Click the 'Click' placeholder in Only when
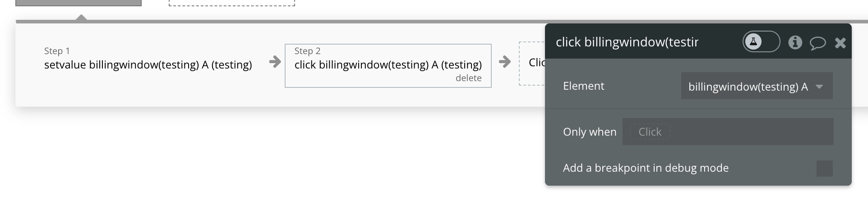Screen dimensions: 868x210 [650, 132]
